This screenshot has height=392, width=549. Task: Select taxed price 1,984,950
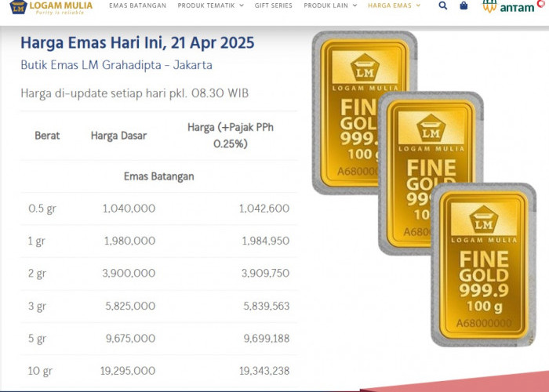tap(266, 241)
